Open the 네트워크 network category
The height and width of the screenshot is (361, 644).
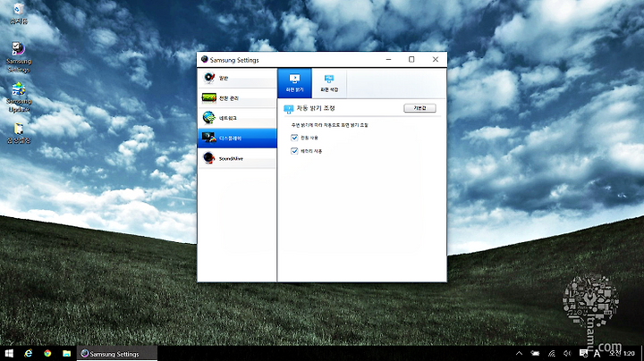click(237, 118)
